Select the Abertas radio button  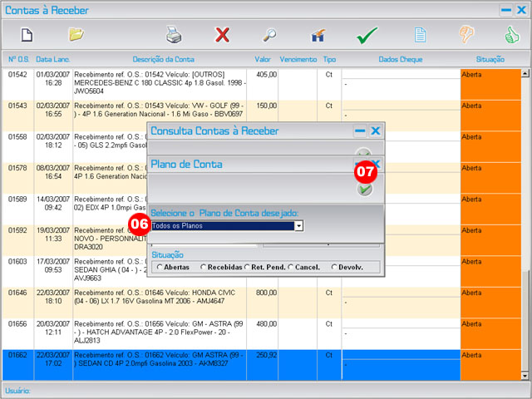tap(159, 267)
